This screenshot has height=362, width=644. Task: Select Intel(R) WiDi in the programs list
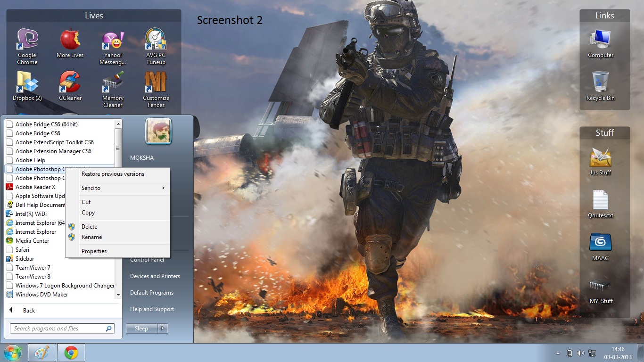[31, 214]
